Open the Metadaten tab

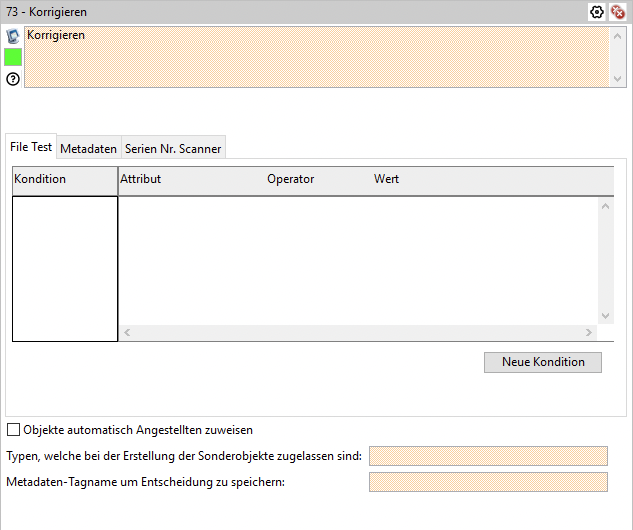pyautogui.click(x=88, y=148)
